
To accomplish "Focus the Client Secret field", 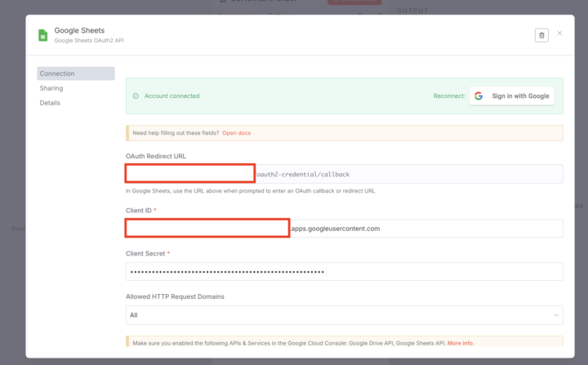I will pos(345,272).
